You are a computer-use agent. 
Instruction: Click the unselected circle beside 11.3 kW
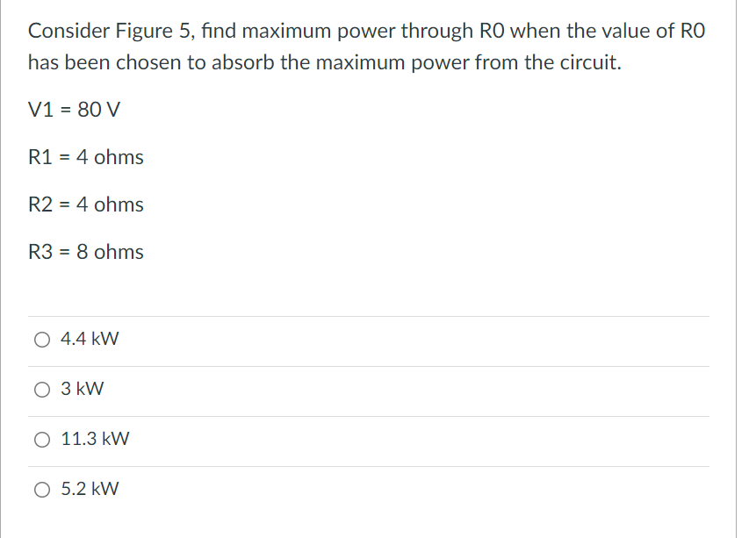point(41,440)
